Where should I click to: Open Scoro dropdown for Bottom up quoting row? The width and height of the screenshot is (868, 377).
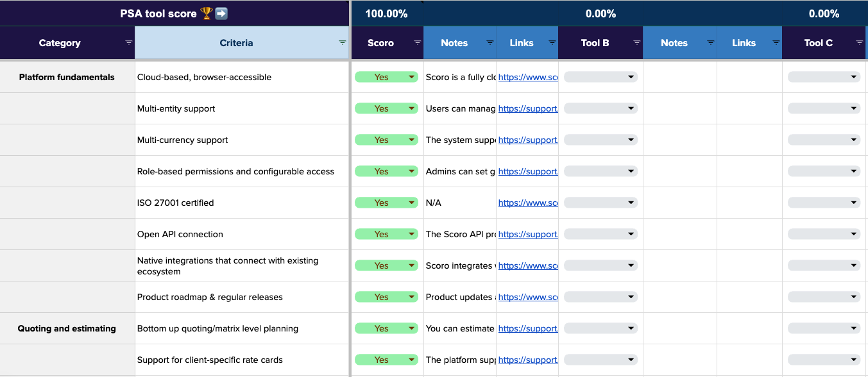coord(386,328)
